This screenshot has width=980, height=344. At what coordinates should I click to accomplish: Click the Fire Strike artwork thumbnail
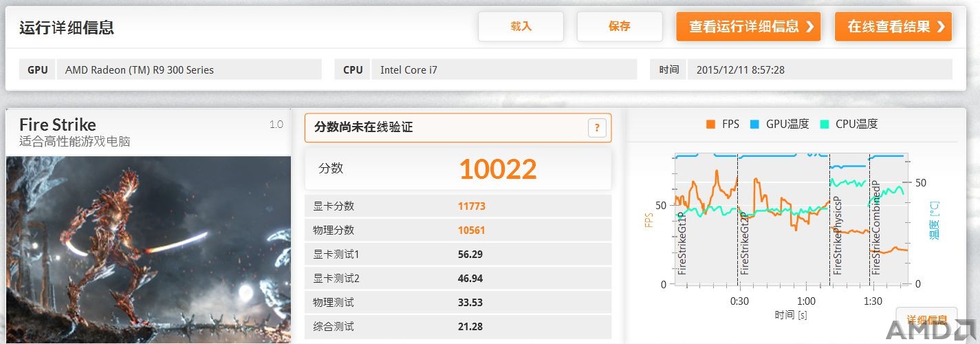pos(149,249)
